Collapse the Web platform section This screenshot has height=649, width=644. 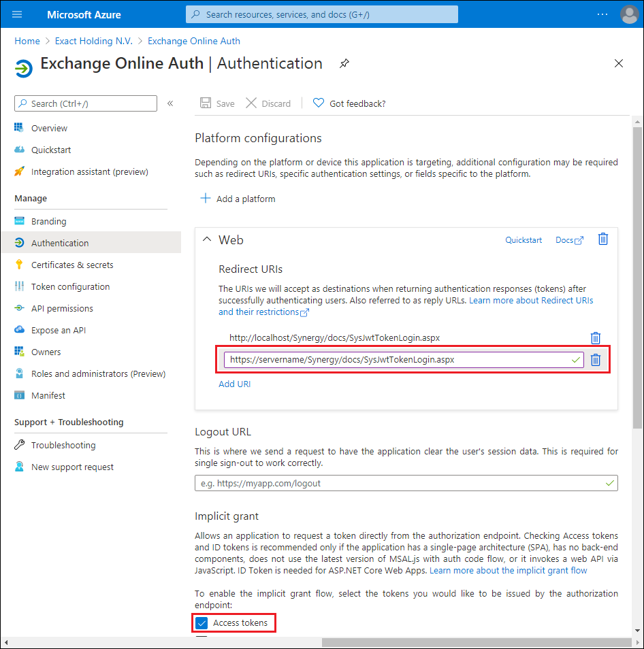coord(207,239)
